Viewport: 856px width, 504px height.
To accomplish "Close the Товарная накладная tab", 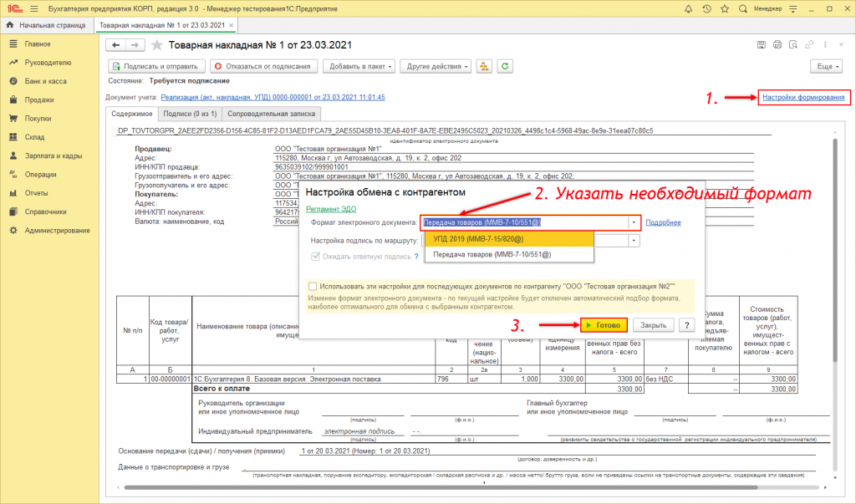I will [232, 25].
